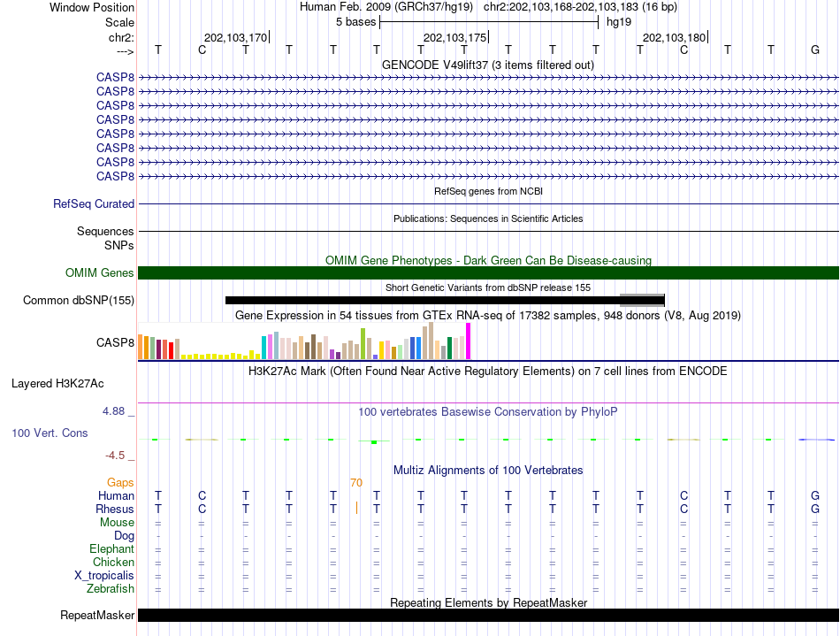This screenshot has height=636, width=840.
Task: Select the X_tropicalis species row label
Action: click(104, 576)
